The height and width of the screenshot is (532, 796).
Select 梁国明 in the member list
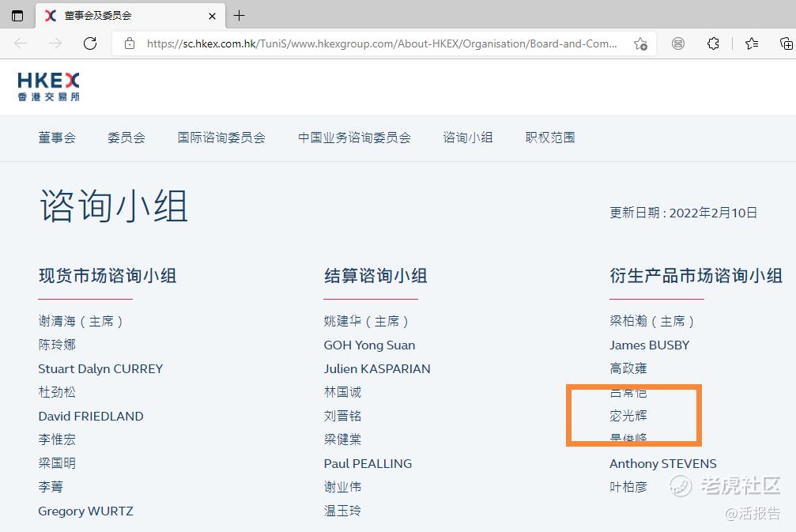(57, 463)
